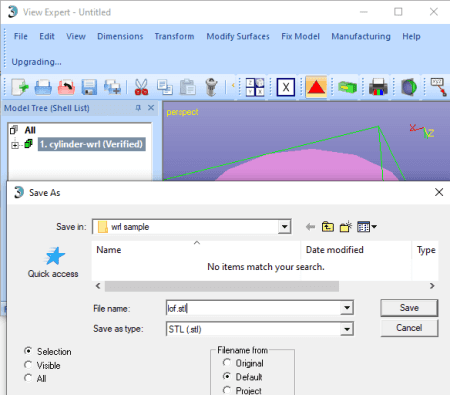Click the Create New Folder icon
This screenshot has width=450, height=395.
click(346, 226)
